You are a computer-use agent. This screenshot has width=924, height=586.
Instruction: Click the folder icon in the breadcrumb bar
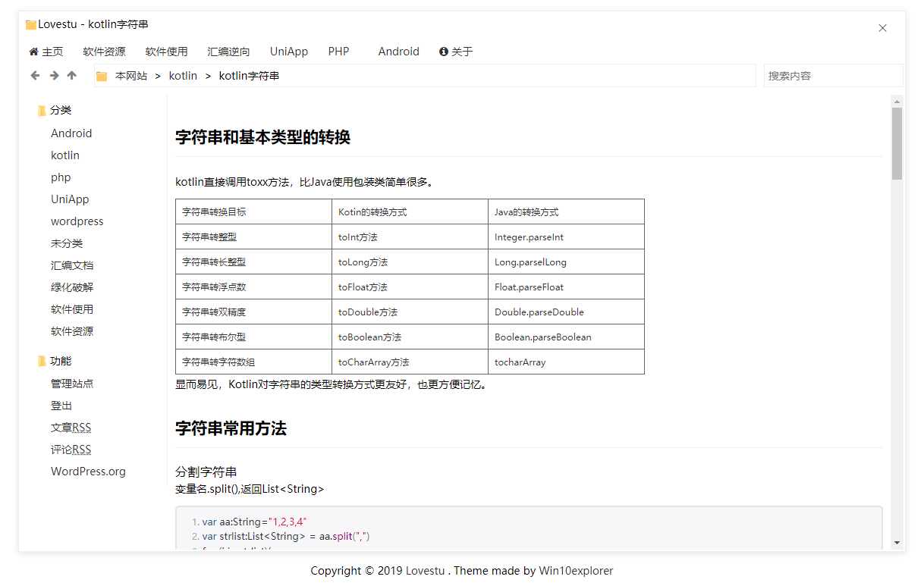click(102, 75)
